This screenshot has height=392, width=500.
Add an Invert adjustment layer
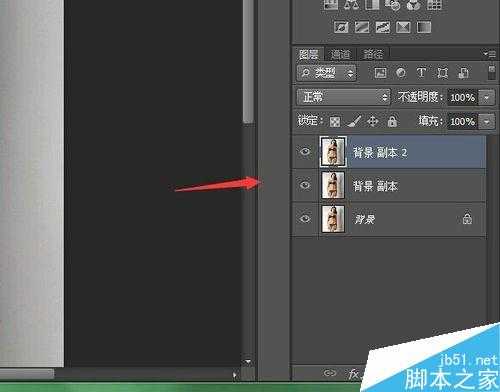tap(341, 27)
